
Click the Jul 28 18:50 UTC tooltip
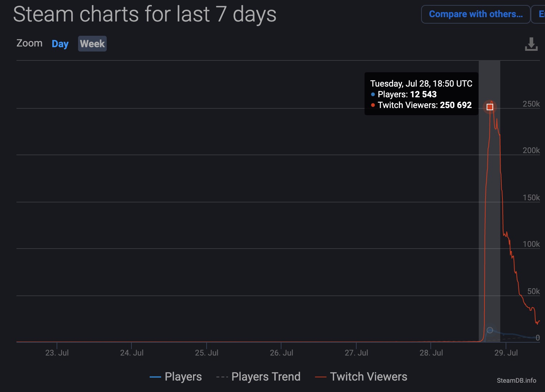tap(421, 94)
